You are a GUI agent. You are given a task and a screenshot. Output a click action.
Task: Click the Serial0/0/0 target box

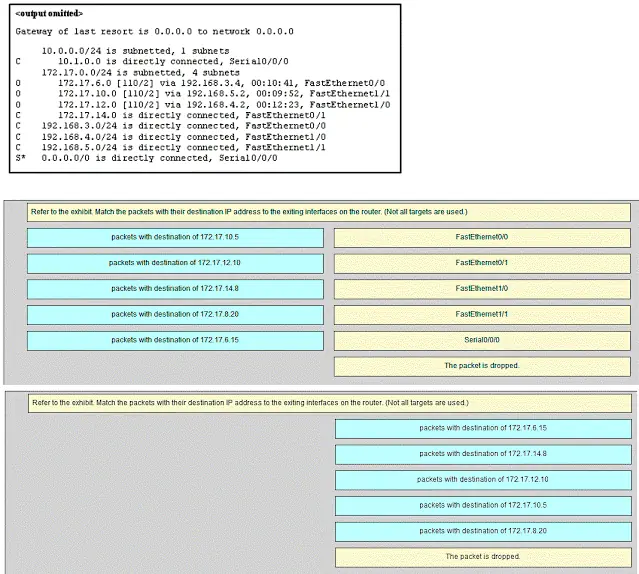[482, 340]
